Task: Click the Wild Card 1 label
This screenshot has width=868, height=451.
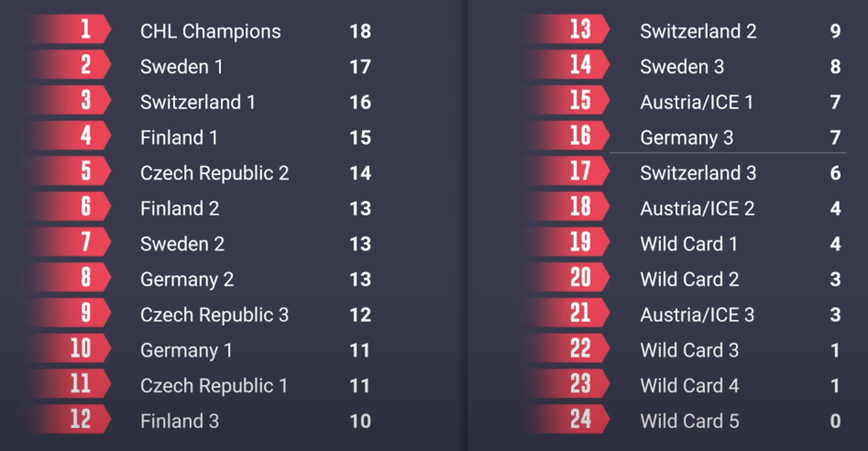Action: tap(688, 244)
